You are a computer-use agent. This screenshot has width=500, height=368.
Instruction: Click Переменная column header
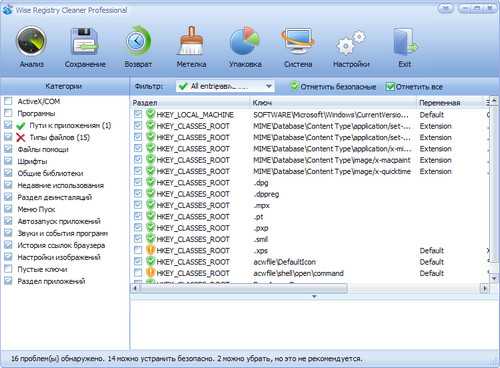pyautogui.click(x=450, y=103)
